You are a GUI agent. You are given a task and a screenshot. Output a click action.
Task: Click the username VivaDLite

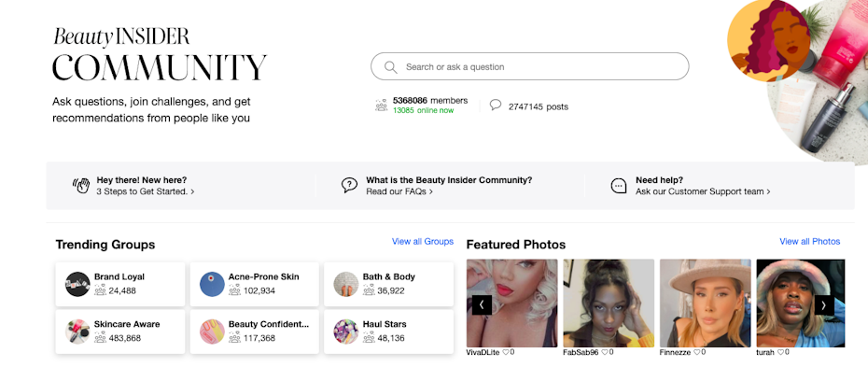pos(483,352)
